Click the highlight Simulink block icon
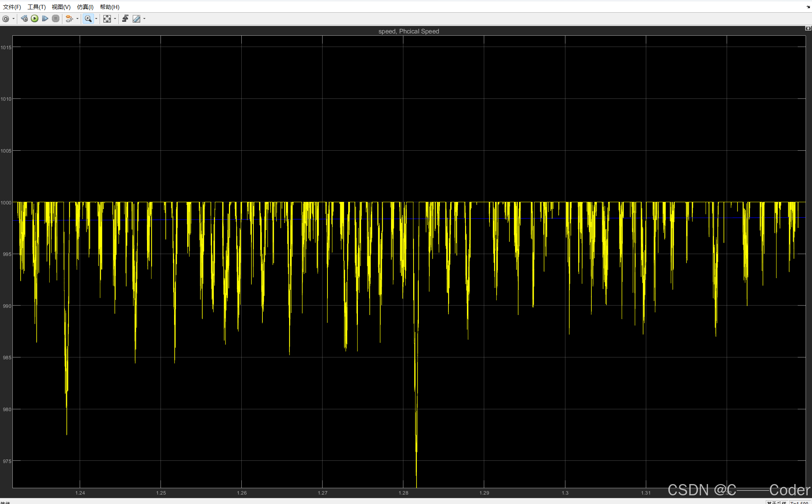This screenshot has height=504, width=812. point(69,19)
